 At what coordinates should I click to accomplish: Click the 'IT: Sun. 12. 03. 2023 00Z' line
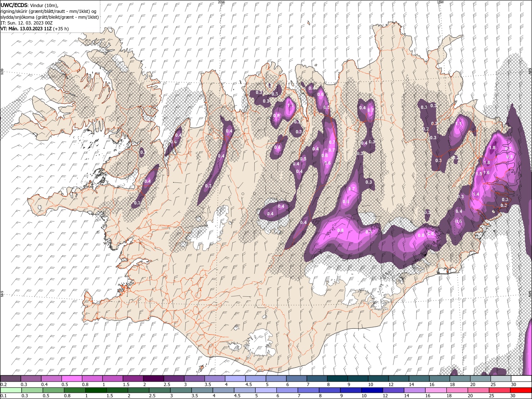click(x=26, y=23)
